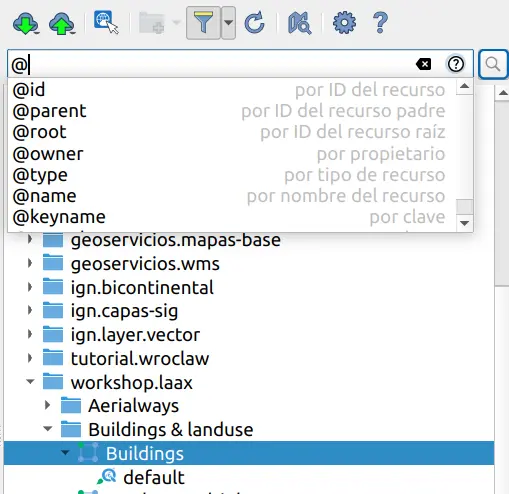509x494 pixels.
Task: Click the Buildings vector layer icon
Action: [87, 452]
